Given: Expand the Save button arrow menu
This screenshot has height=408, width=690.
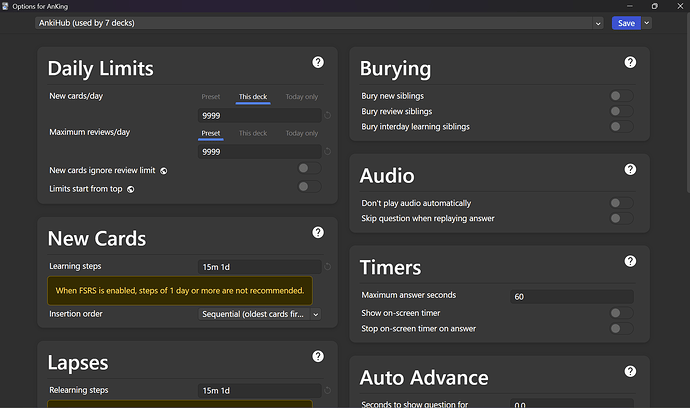Looking at the screenshot, I should tap(647, 22).
